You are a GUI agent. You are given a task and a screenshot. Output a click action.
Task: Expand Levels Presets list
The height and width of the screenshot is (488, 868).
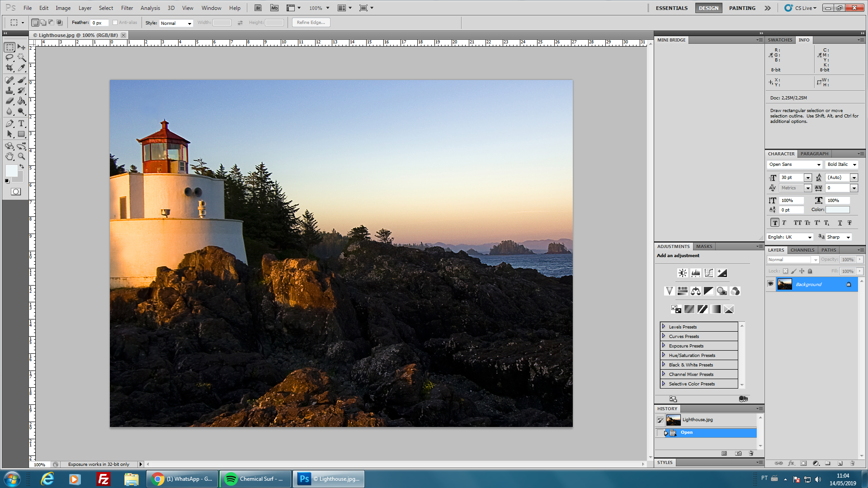pos(664,326)
